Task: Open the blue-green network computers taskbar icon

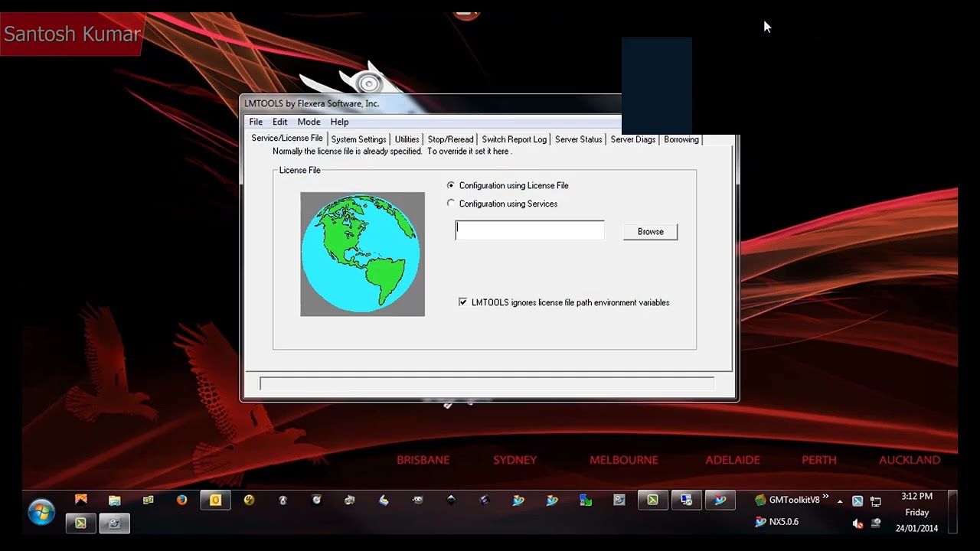Action: click(x=586, y=500)
